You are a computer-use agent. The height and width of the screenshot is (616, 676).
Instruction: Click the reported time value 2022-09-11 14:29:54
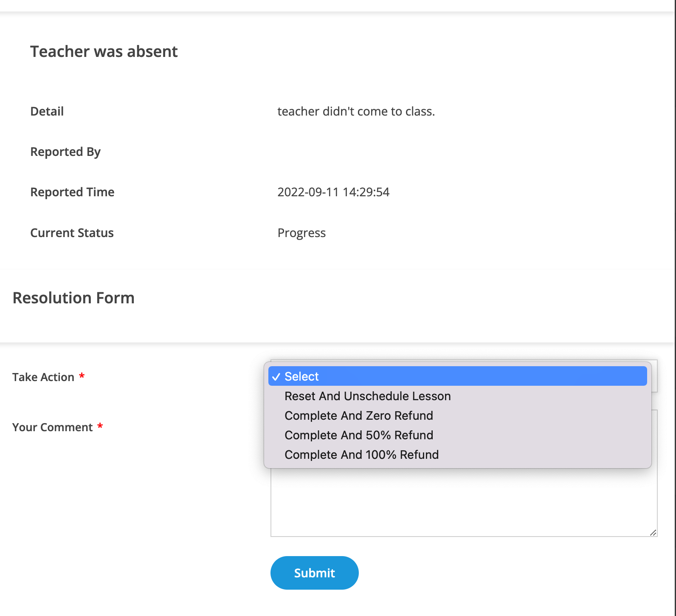333,192
